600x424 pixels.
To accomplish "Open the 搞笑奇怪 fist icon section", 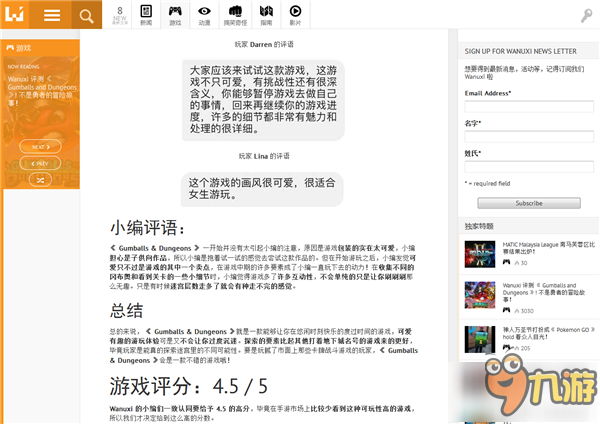I will pos(235,15).
